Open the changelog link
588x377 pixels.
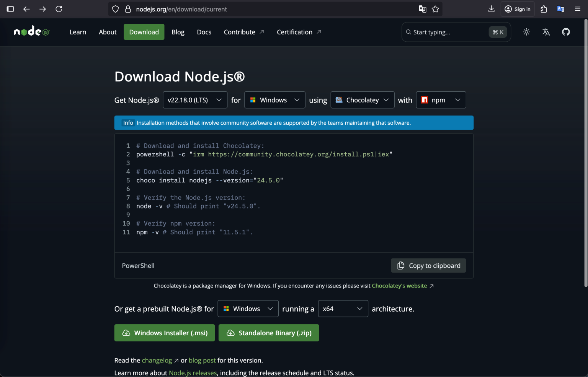point(157,360)
